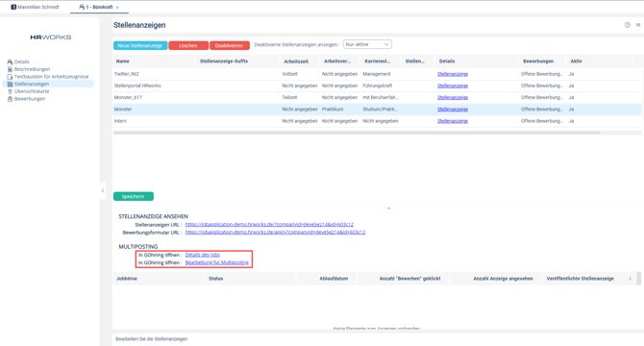This screenshot has height=346, width=644.
Task: Sort by the Aktiv column header
Action: (x=576, y=62)
